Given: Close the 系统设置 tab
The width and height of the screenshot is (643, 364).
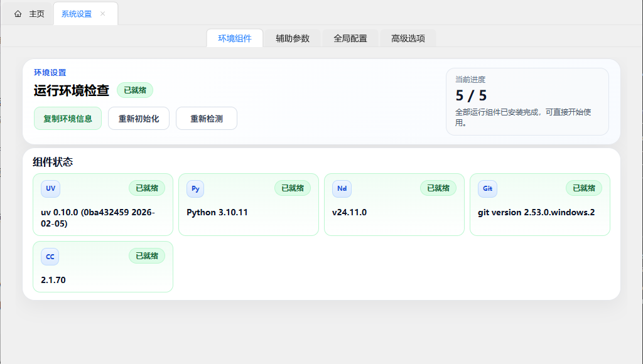Looking at the screenshot, I should tap(103, 13).
